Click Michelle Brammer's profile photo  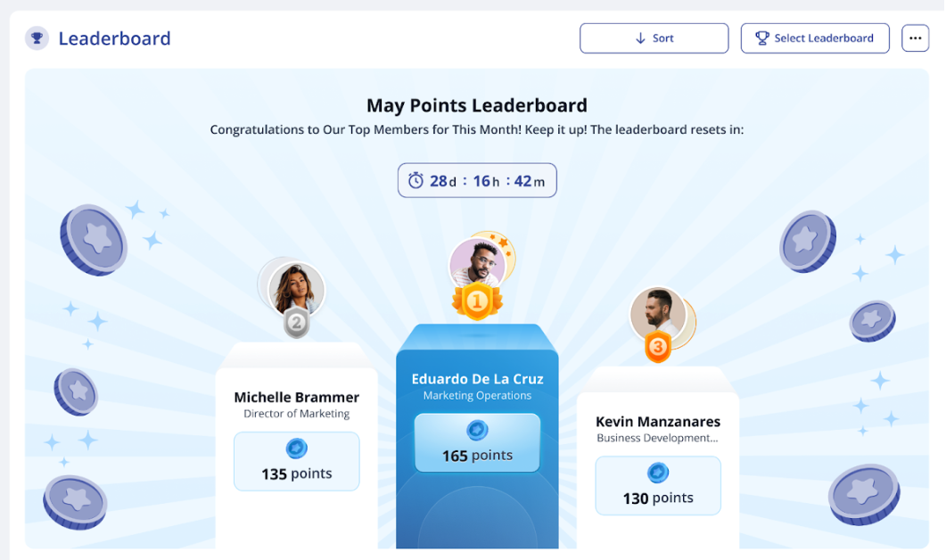pos(296,290)
